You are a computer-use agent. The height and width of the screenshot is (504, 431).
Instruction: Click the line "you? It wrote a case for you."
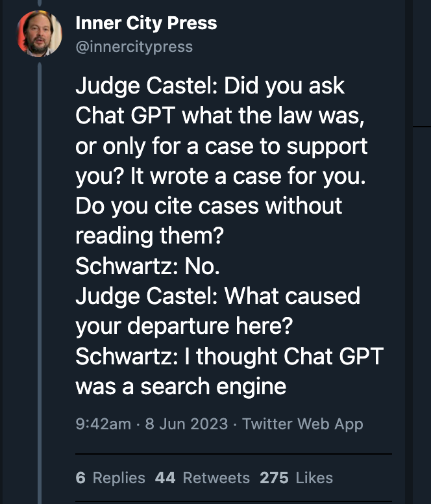pyautogui.click(x=221, y=176)
